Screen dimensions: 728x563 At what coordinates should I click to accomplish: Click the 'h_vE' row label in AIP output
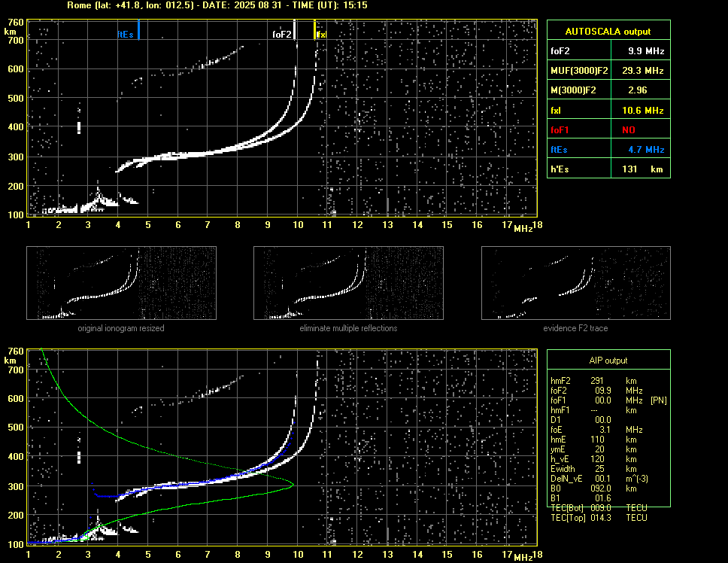(x=559, y=459)
